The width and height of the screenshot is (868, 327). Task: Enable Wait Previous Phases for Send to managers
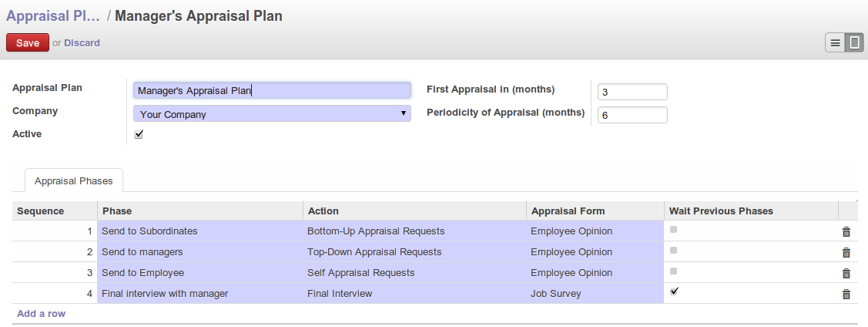click(x=675, y=251)
